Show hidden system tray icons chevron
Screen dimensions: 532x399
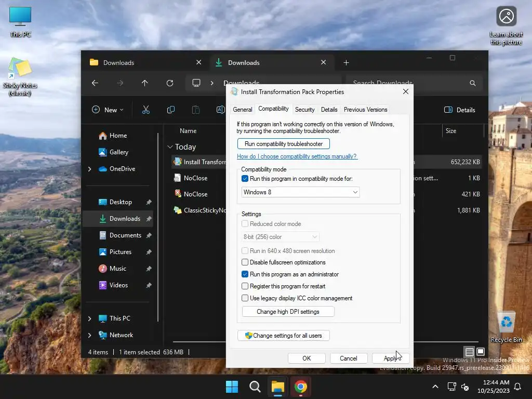point(435,387)
